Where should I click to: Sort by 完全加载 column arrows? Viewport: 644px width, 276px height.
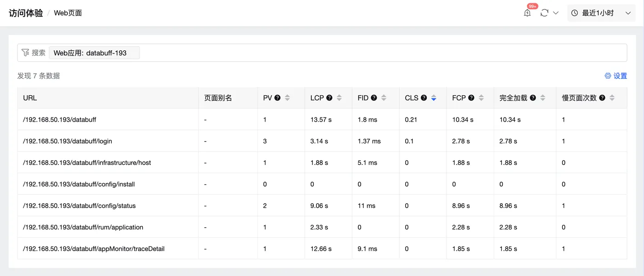tap(543, 98)
